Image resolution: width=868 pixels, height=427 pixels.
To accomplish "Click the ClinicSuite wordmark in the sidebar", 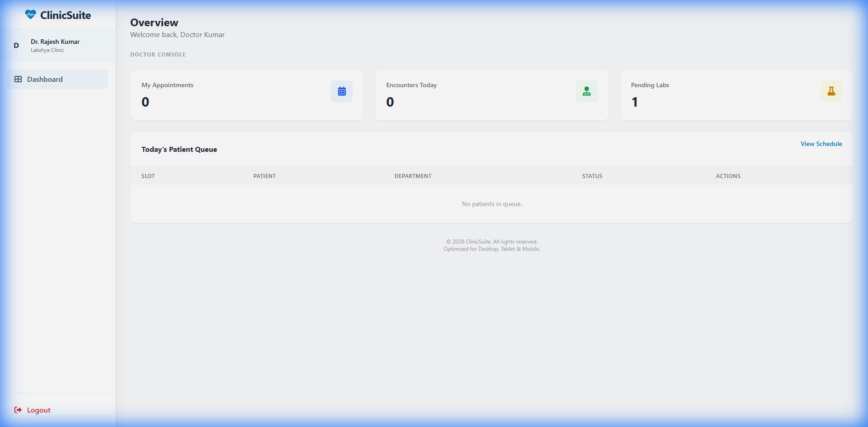I will [x=66, y=15].
